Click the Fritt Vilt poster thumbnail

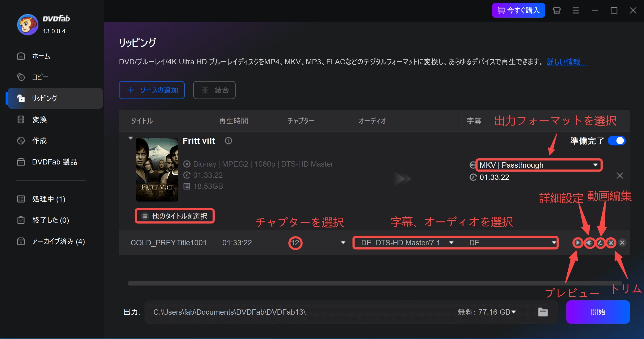(157, 170)
